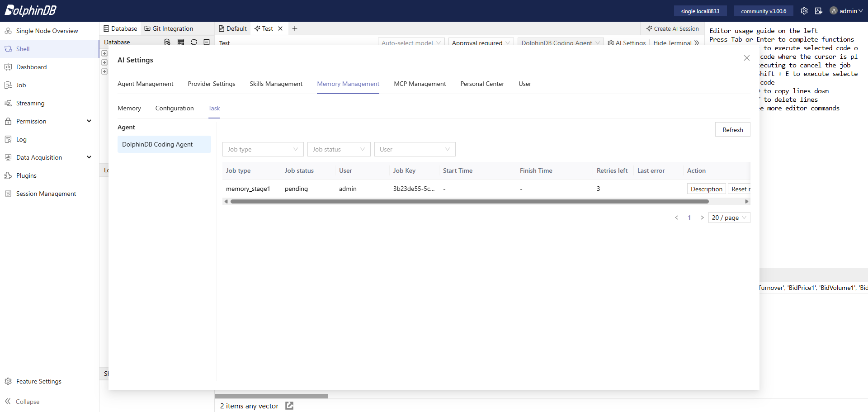The image size is (868, 412).
Task: Click the task table horizontal scrollbar
Action: coord(469,202)
